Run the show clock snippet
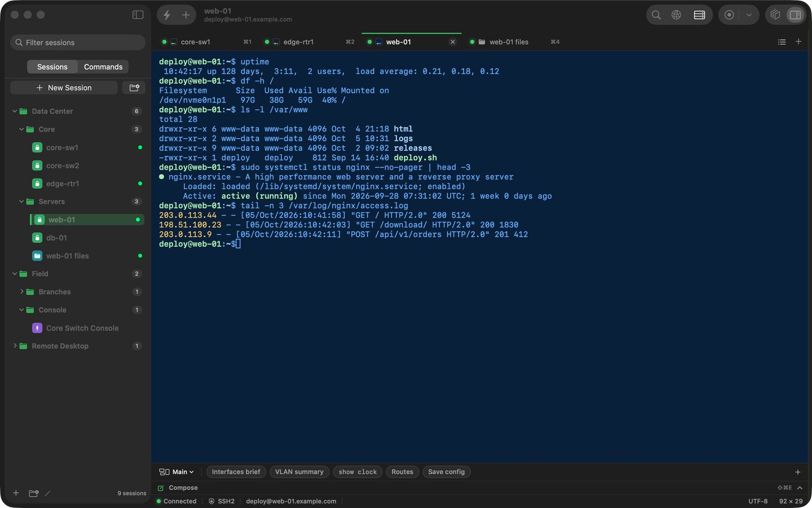The width and height of the screenshot is (812, 508). 358,472
